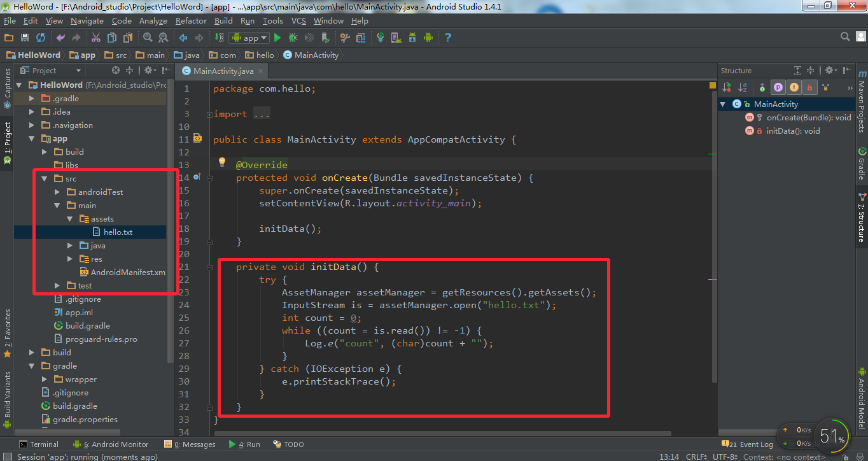Select the MainActivity.java editor tab
The height and width of the screenshot is (461, 868).
pos(223,71)
